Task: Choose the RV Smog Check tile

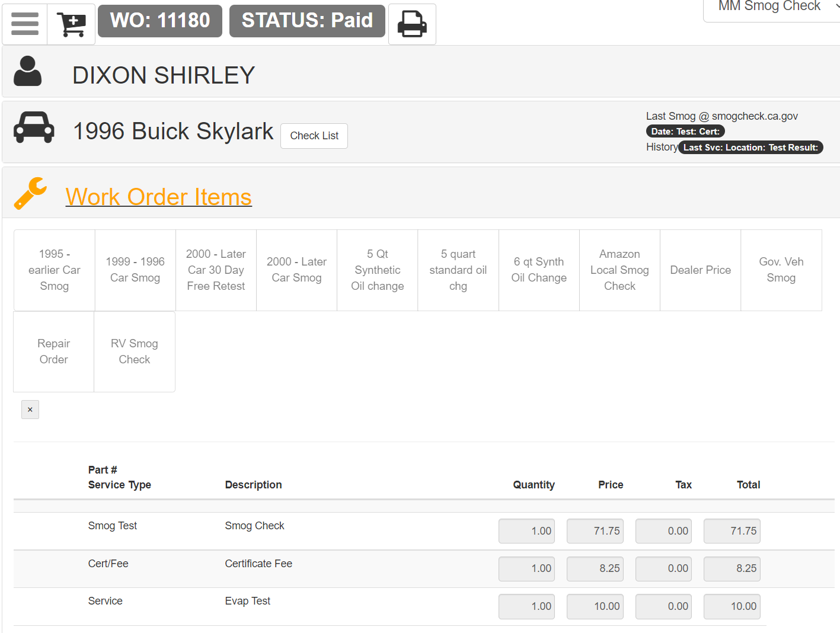Action: (x=135, y=351)
